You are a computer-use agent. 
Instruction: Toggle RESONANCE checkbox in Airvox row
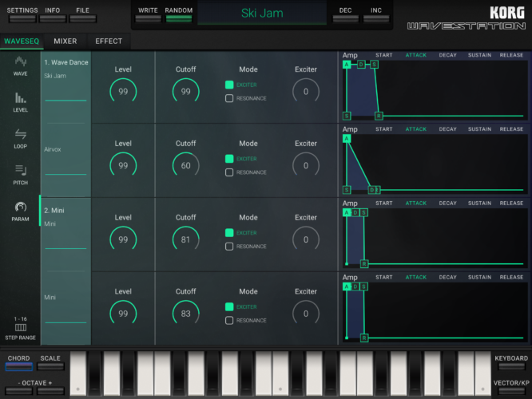coord(229,172)
